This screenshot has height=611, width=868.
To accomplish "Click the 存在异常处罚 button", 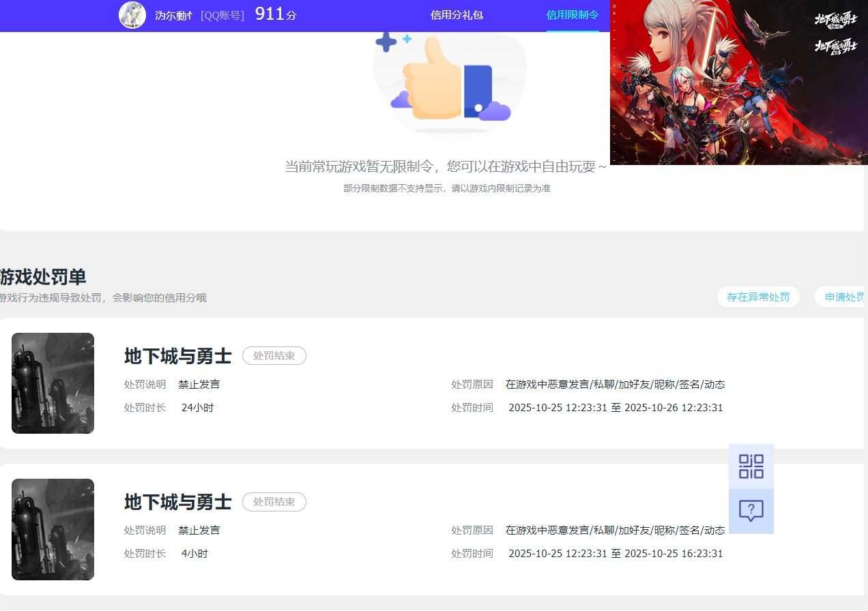I will 758,297.
